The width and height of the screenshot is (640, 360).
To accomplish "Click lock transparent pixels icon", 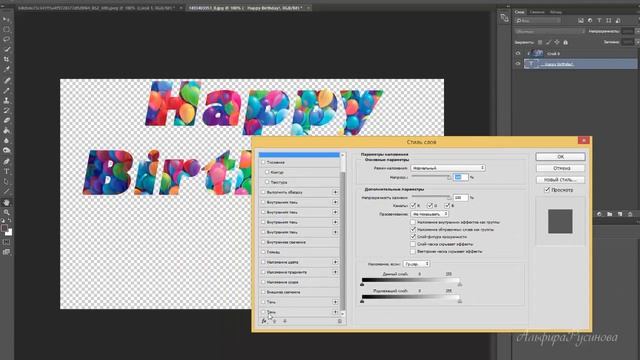I will click(x=540, y=42).
